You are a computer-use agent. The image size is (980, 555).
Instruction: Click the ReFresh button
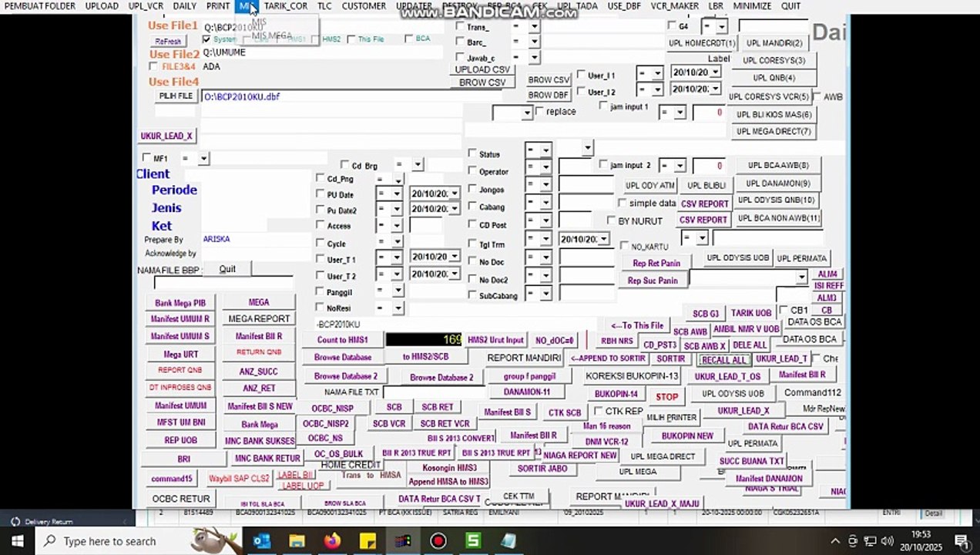[x=168, y=42]
